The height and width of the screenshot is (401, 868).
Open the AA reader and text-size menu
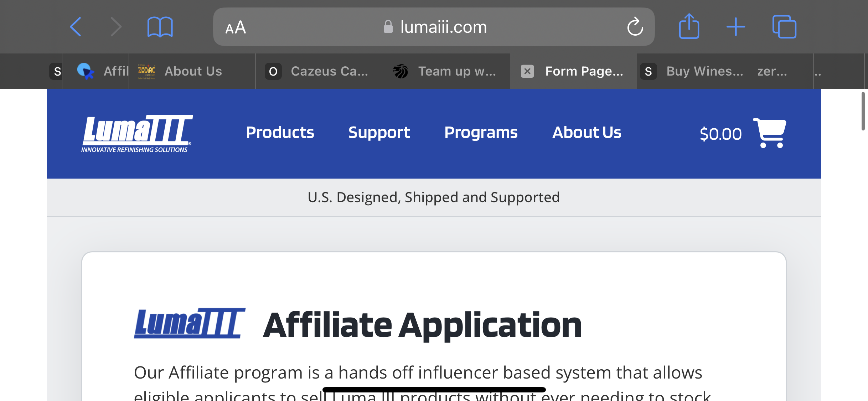coord(236,27)
